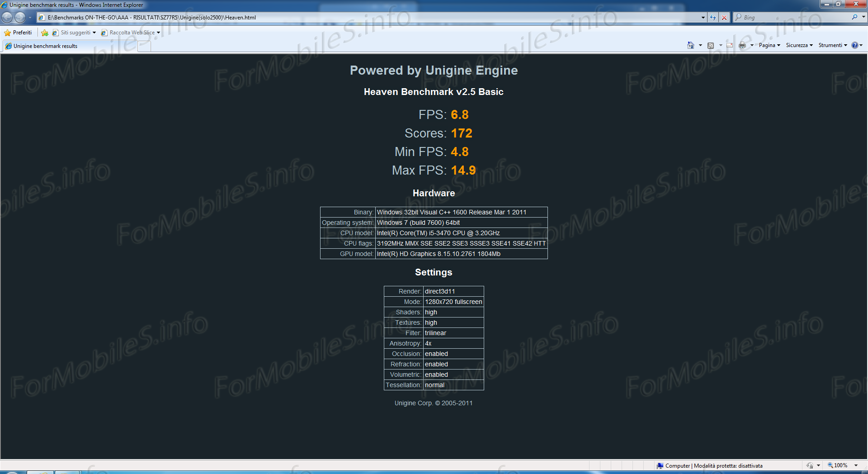This screenshot has height=474, width=868.
Task: Click the Help question mark icon
Action: coord(854,45)
